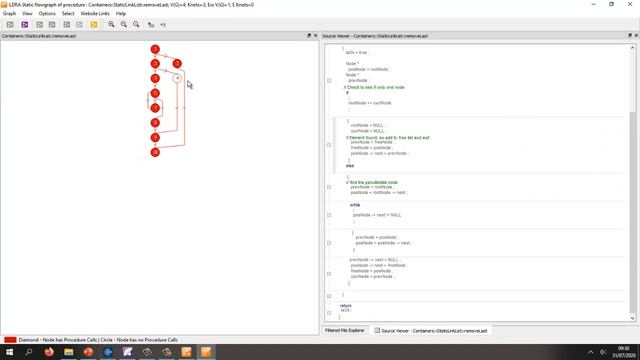The image size is (640, 360).
Task: Click the purple flowgraph toolbar icon
Action: pos(24,24)
